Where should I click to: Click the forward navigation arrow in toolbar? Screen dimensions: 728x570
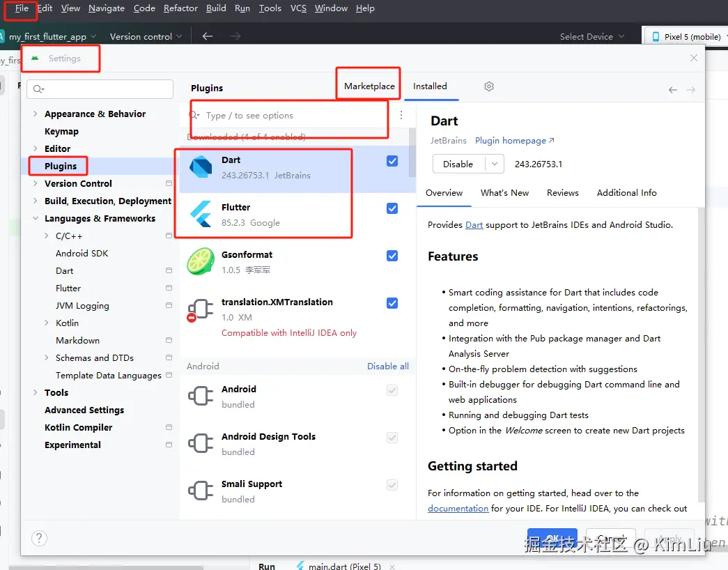point(235,36)
